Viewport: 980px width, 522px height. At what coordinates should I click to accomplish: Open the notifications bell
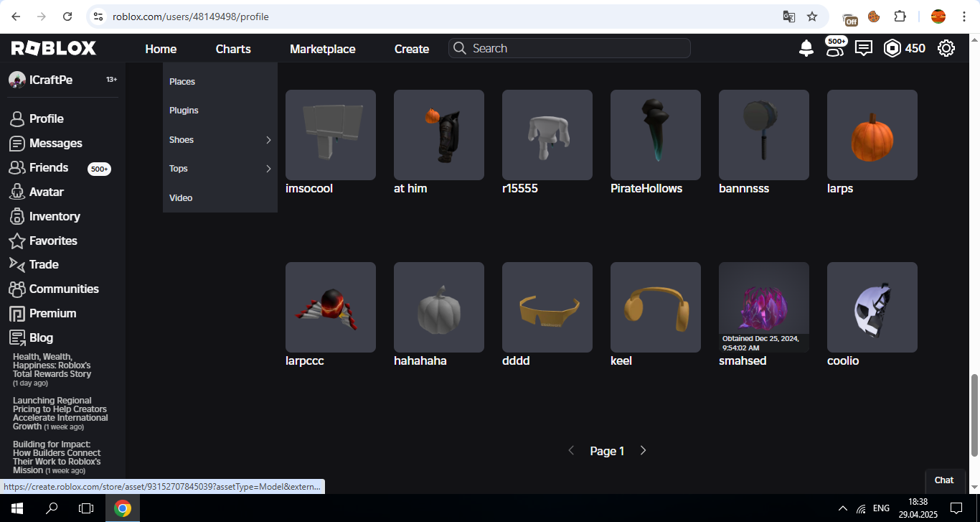[806, 48]
